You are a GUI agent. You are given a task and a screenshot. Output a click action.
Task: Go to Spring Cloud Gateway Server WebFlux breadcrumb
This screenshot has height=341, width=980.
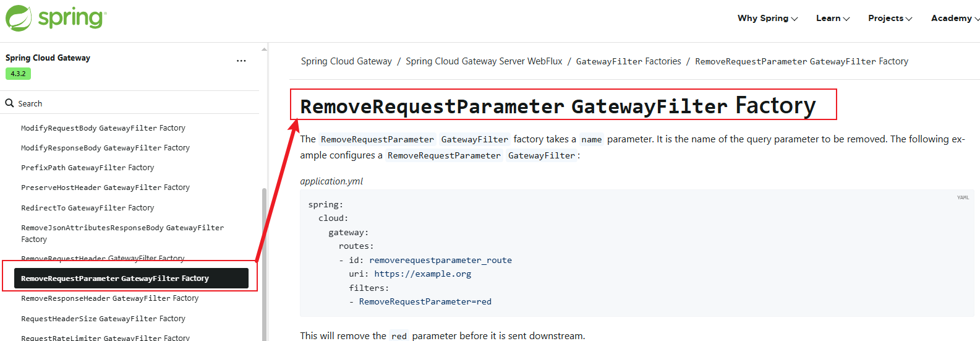(484, 61)
